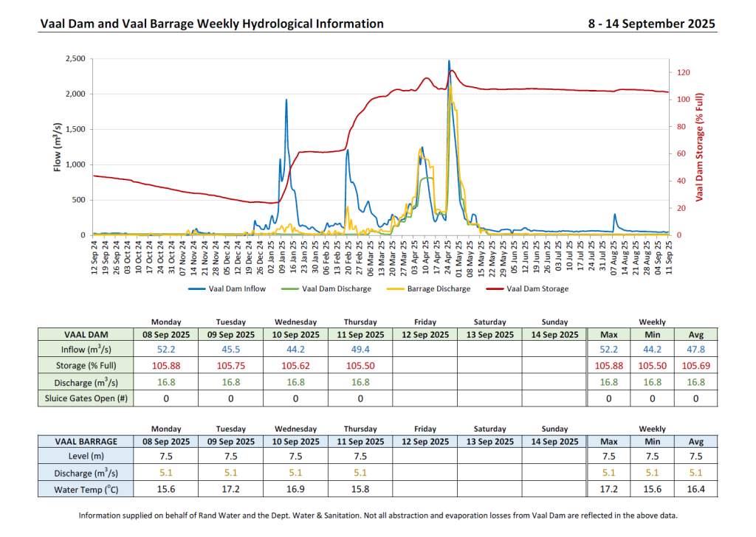The image size is (756, 537).
Task: Click the report title heading text
Action: (211, 24)
